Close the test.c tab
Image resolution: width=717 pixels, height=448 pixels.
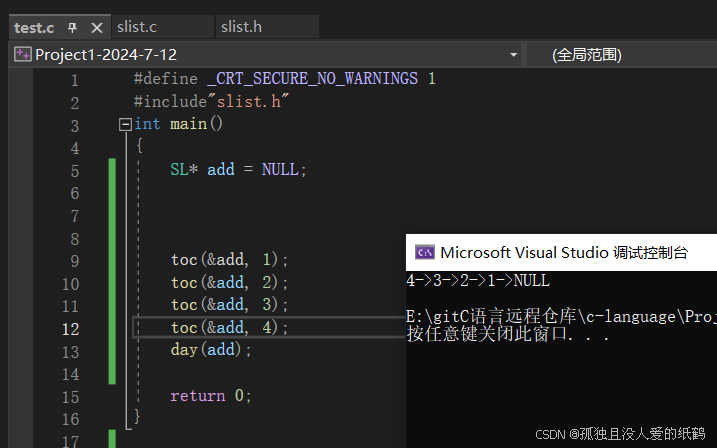tap(96, 28)
